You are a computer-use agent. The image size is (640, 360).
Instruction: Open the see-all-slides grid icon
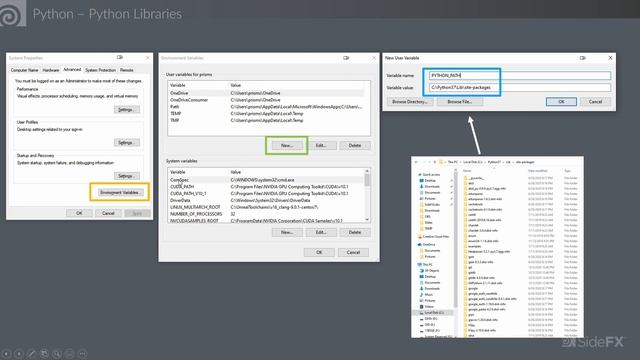(x=44, y=353)
